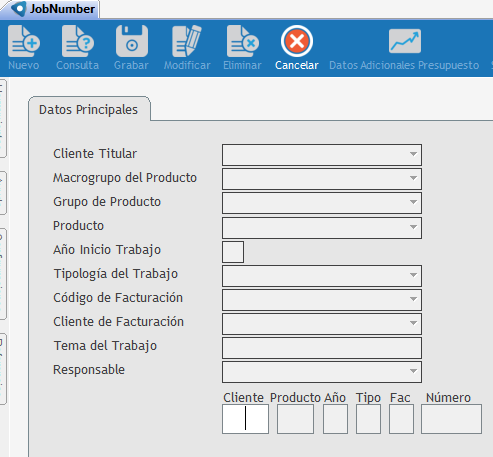Screen dimensions: 493x457
Task: Click the Número code field
Action: [x=451, y=419]
